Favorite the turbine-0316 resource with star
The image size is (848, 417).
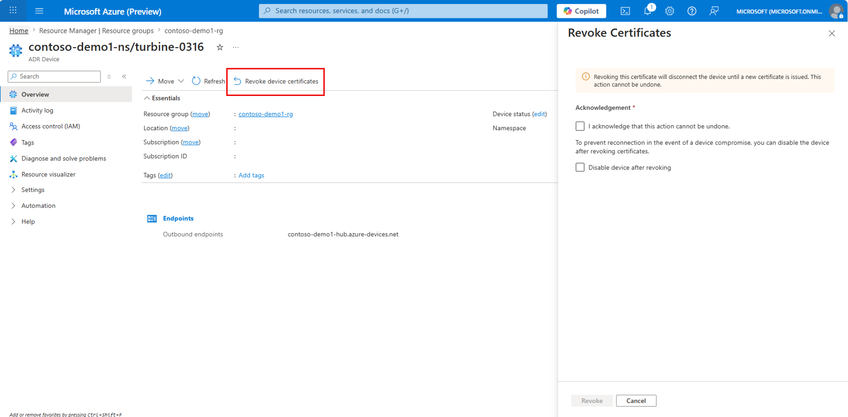[x=220, y=48]
